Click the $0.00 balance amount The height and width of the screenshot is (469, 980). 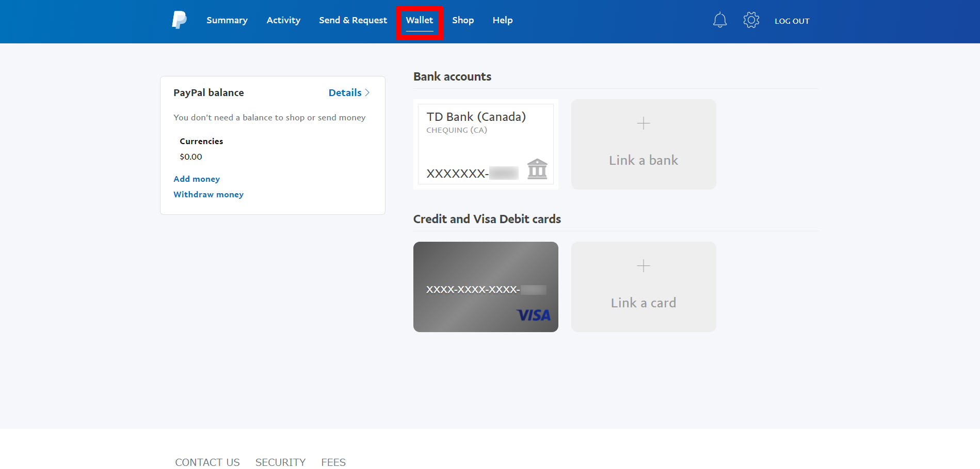point(191,157)
